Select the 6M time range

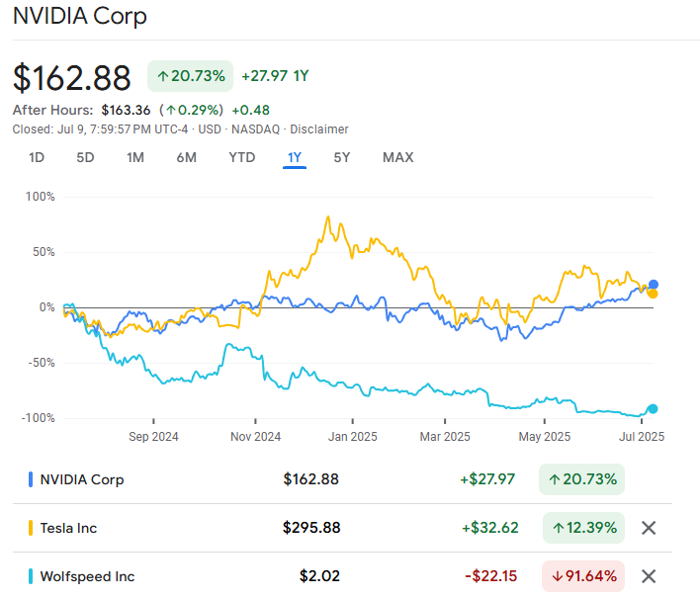click(186, 157)
